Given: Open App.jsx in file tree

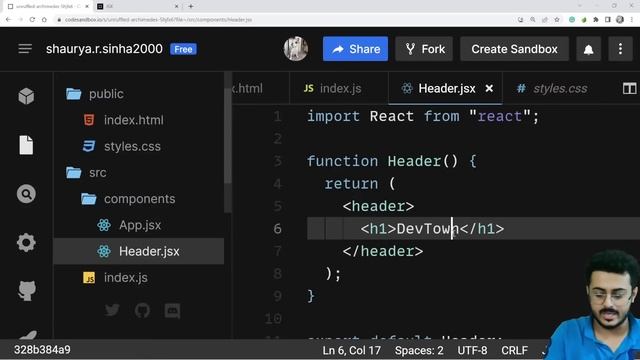Looking at the screenshot, I should click(138, 225).
